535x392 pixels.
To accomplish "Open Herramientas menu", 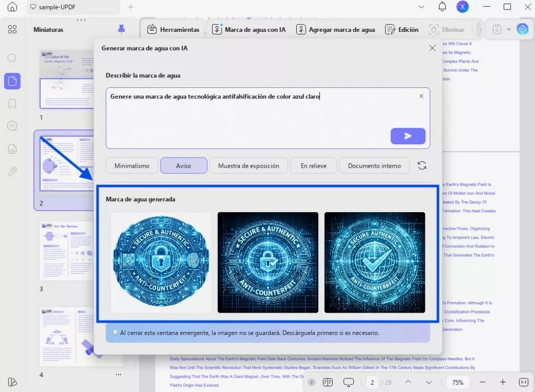I will 173,30.
